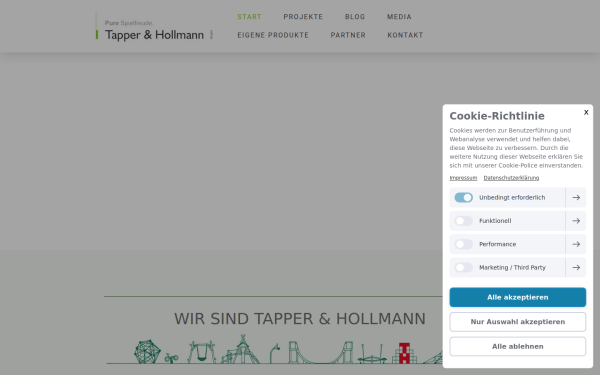Viewport: 600px width, 375px height.
Task: Expand details arrow for Performance
Action: [x=576, y=244]
